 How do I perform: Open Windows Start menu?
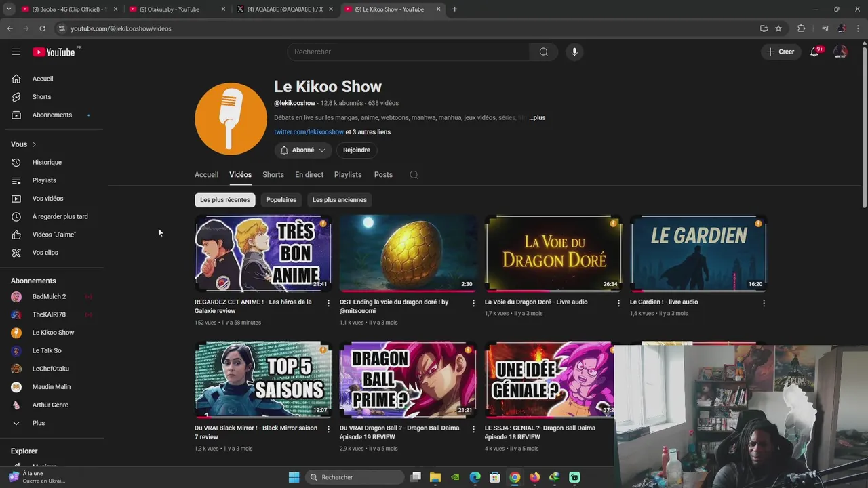click(x=294, y=477)
